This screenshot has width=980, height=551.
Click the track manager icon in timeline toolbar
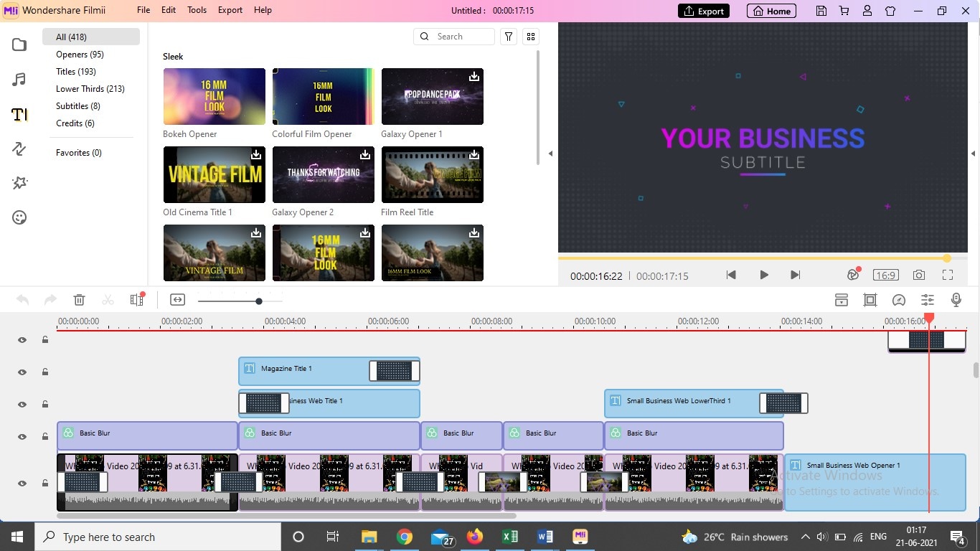[842, 300]
